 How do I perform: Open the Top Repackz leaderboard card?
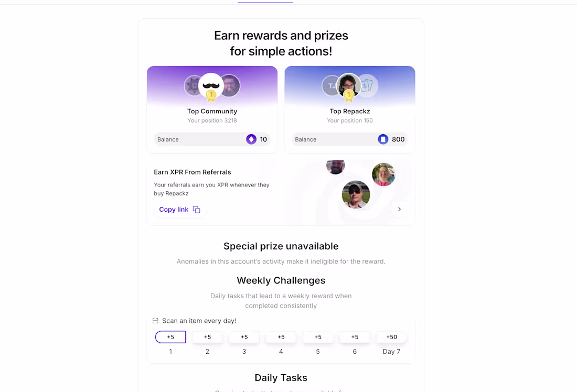(350, 109)
